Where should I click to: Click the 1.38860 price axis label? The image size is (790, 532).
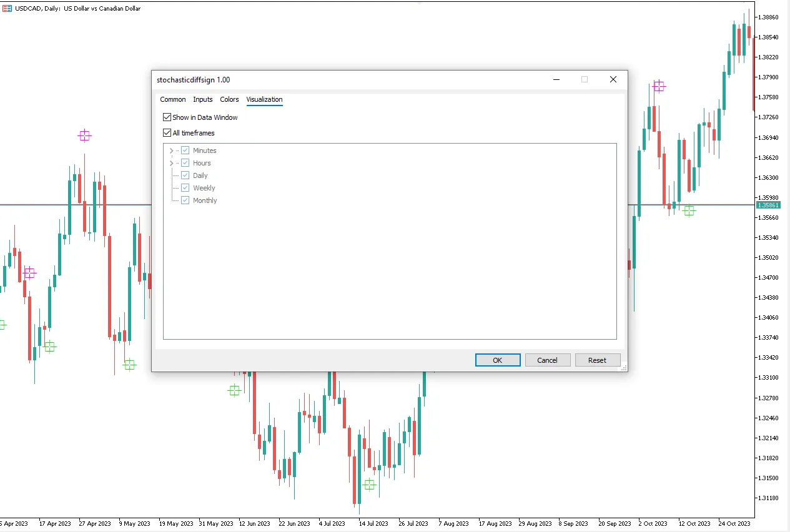coord(768,17)
